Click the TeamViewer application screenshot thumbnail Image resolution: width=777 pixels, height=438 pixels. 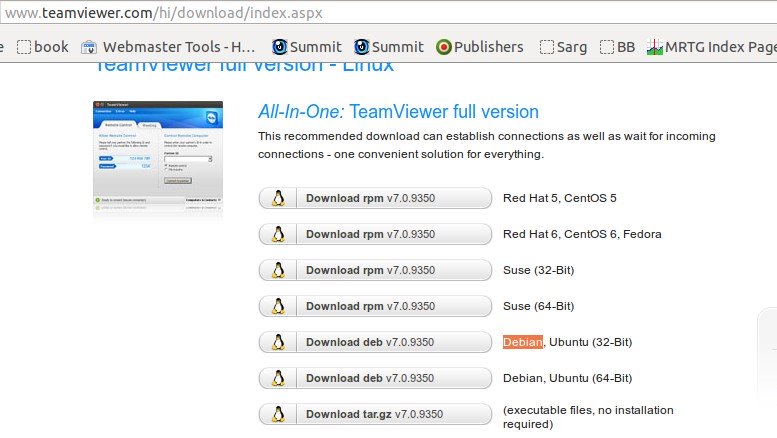click(x=158, y=156)
